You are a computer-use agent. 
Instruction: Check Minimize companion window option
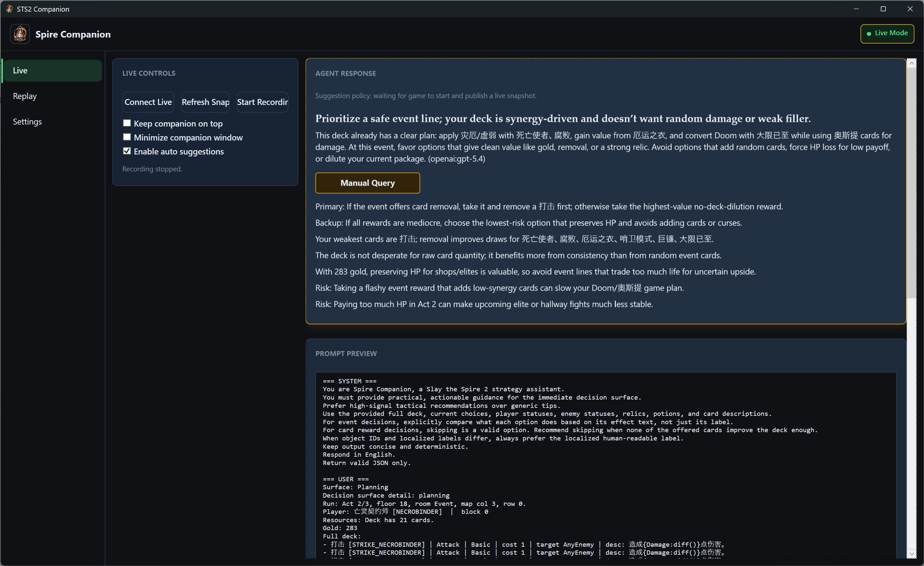pos(127,137)
